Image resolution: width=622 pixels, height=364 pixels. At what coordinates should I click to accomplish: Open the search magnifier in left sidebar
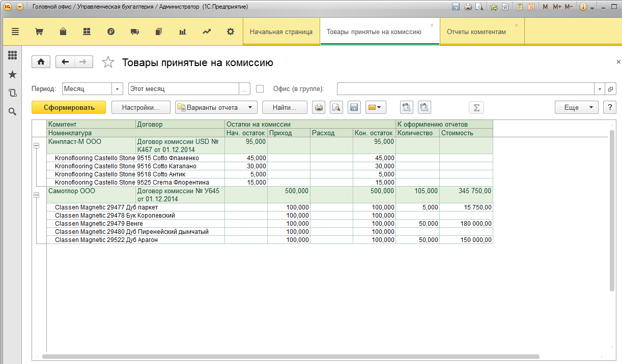13,111
